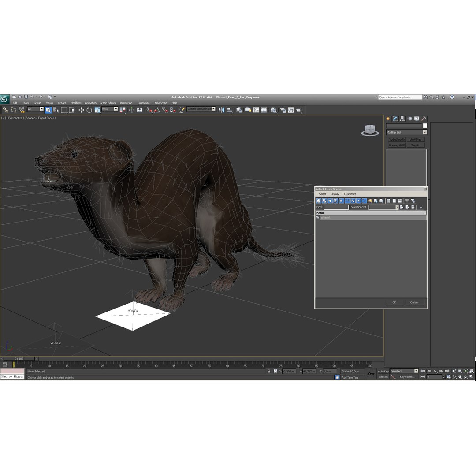Toggle Display Lights in Select From Scene

coord(330,201)
